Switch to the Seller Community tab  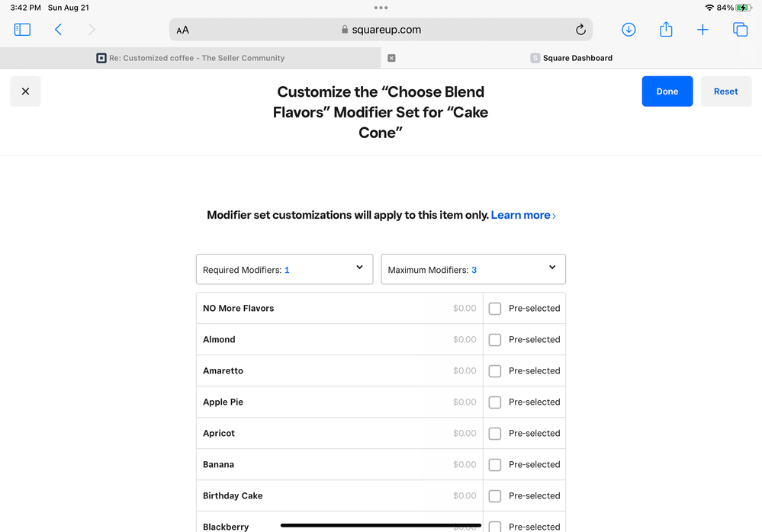(191, 58)
